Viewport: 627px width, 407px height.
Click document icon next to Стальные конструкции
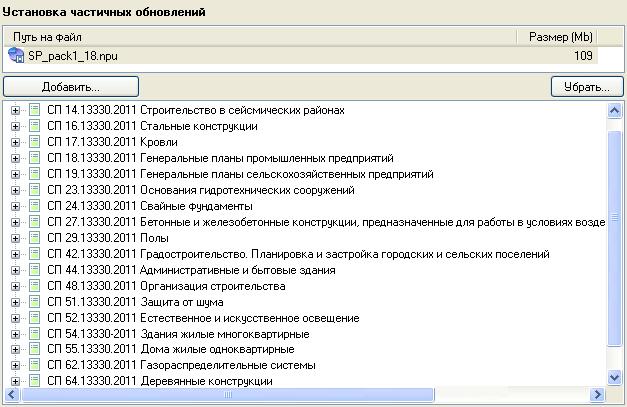click(34, 126)
